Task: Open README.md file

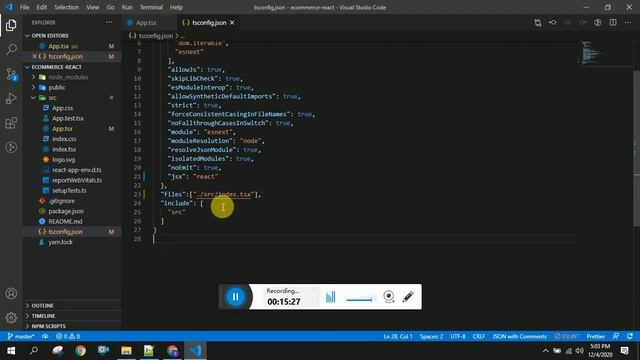Action: pyautogui.click(x=65, y=221)
